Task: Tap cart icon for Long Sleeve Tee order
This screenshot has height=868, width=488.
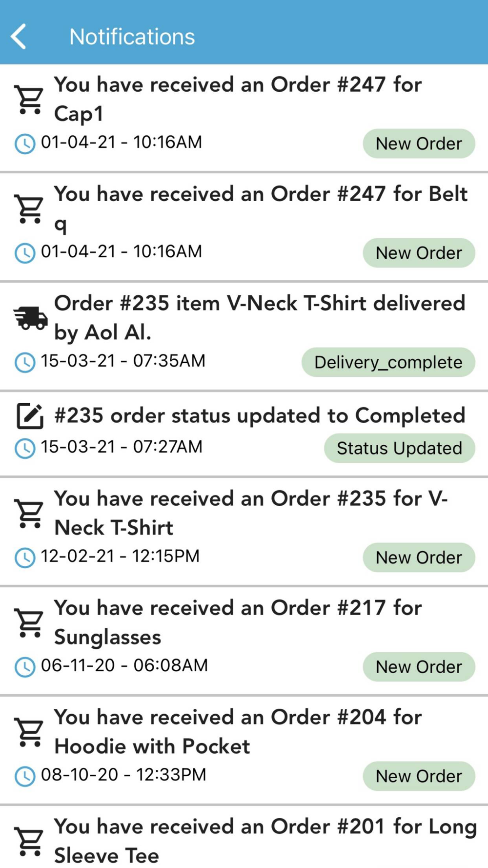Action: 29,842
